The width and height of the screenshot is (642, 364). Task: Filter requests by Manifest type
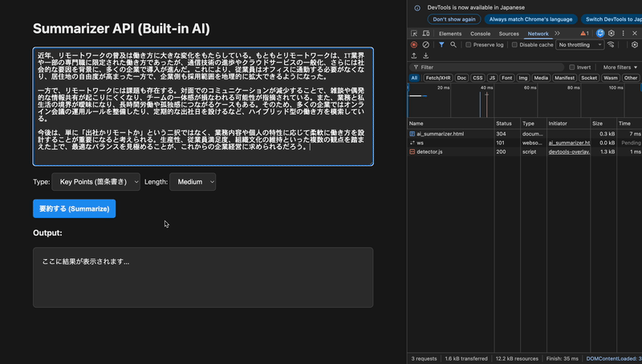[x=564, y=78]
